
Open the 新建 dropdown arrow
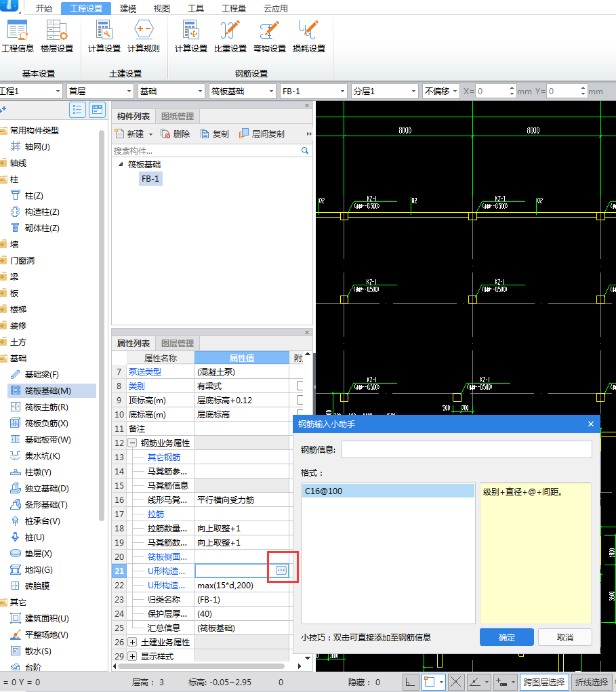(150, 134)
